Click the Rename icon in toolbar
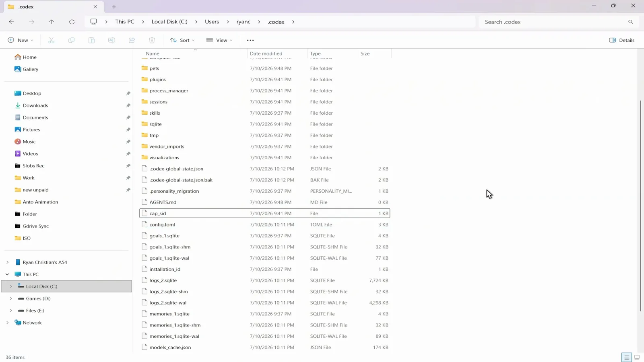Viewport: 644px width, 362px height. coord(111,40)
